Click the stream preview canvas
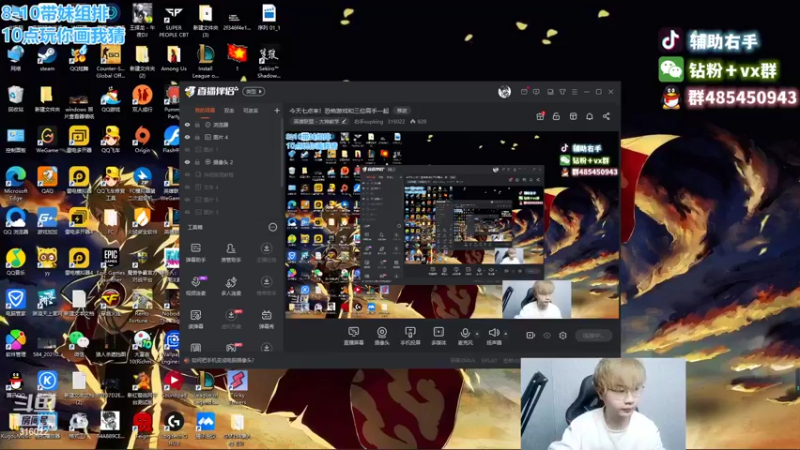This screenshot has height=450, width=800. point(452,225)
